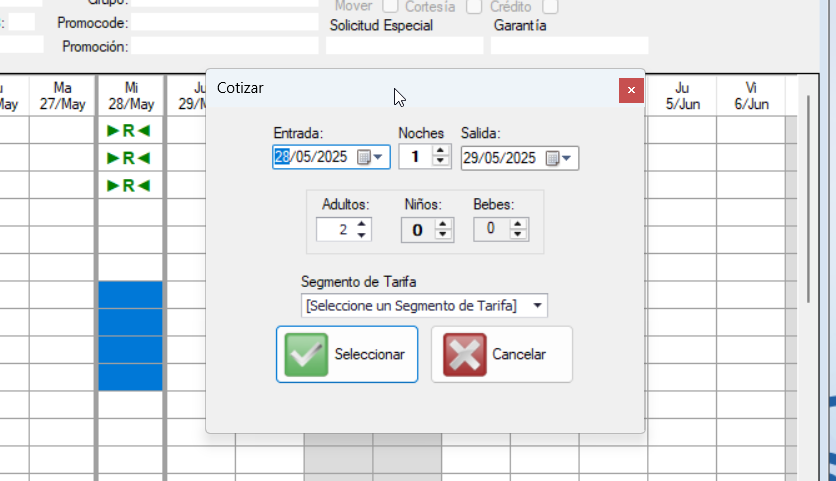Viewport: 836px width, 481px height.
Task: Open the Entrada date calendar picker
Action: point(370,157)
